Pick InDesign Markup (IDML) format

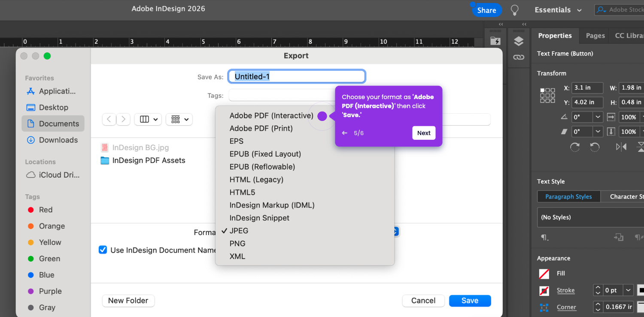tap(272, 205)
